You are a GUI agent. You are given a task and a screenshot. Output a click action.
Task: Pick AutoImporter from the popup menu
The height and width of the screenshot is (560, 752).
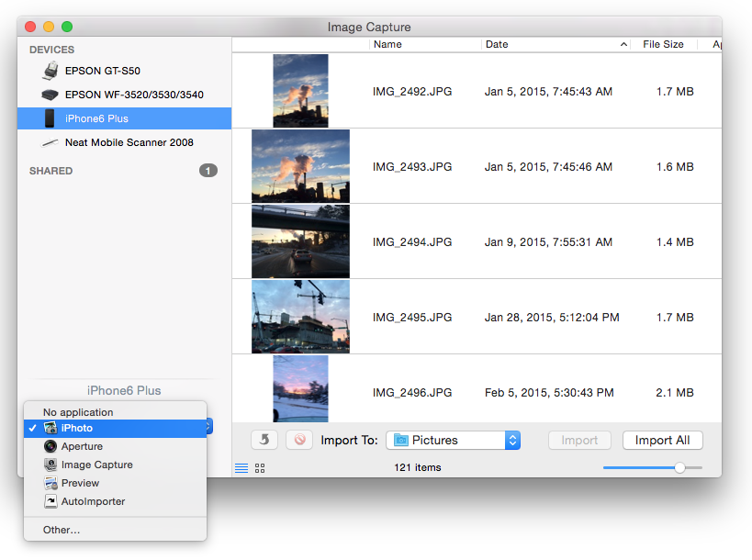[x=93, y=502]
